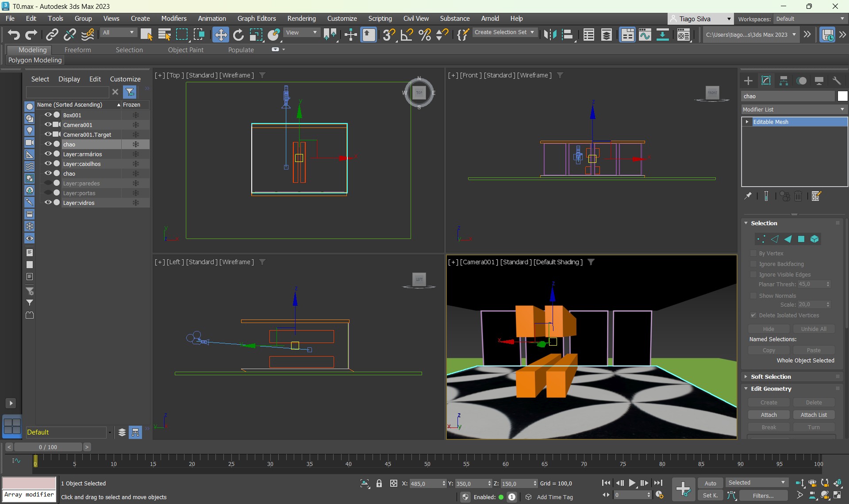Click the Undo arrow icon

click(x=13, y=35)
